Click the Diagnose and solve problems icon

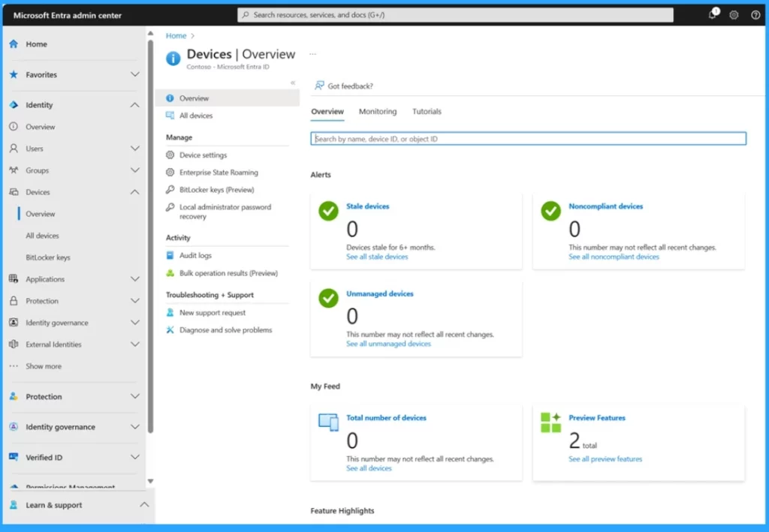(x=170, y=329)
